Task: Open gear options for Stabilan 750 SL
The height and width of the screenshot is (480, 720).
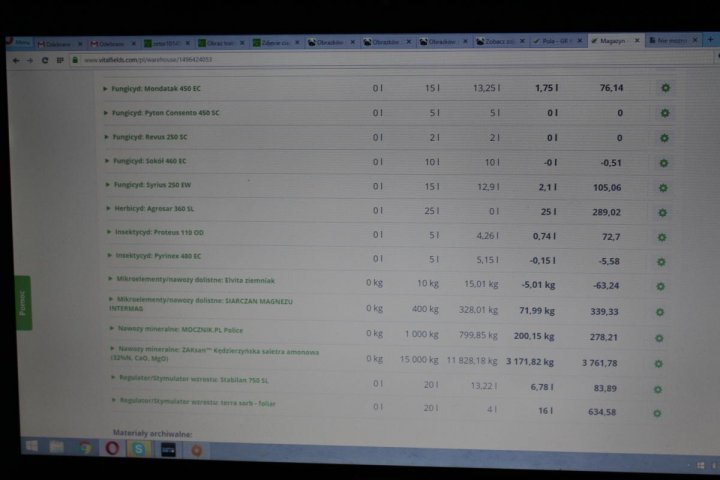Action: click(x=657, y=388)
